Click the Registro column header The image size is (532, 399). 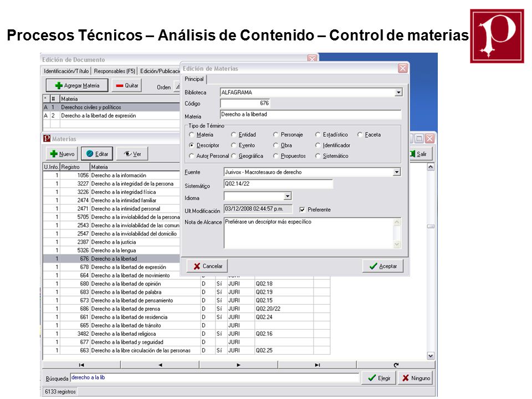coord(75,167)
